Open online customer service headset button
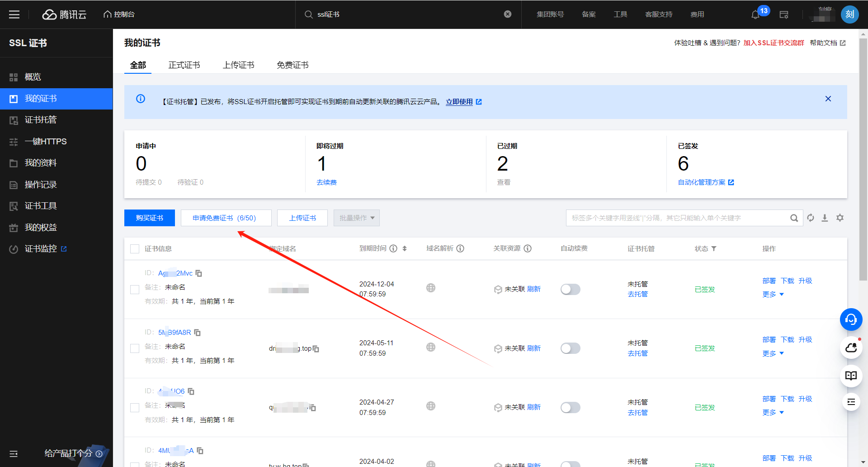The width and height of the screenshot is (868, 467). click(x=851, y=319)
